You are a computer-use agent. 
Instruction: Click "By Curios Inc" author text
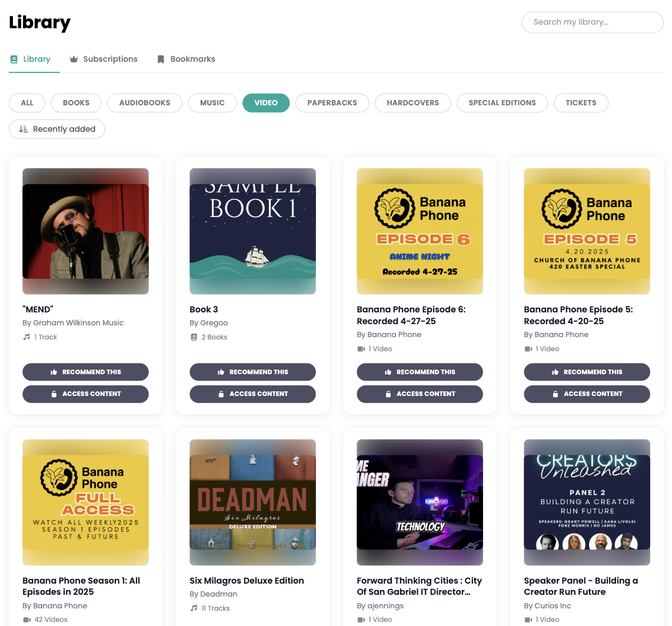coord(547,606)
